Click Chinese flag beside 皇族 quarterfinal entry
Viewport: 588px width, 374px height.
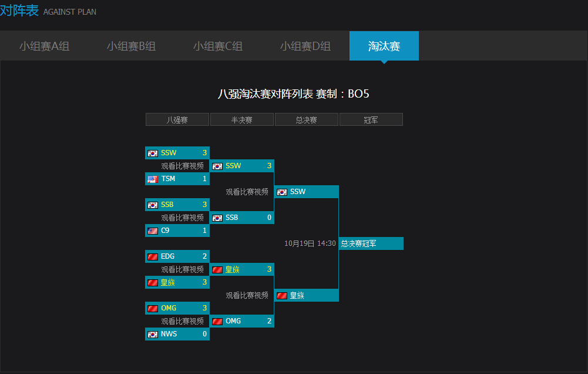click(x=153, y=283)
